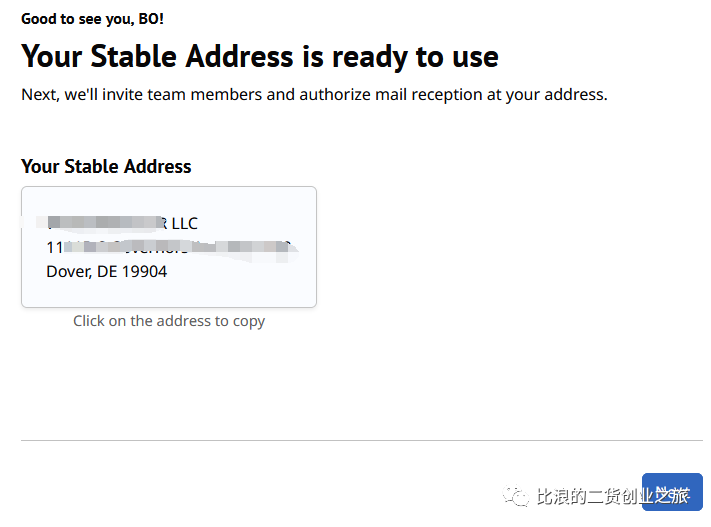Click the 'Click on the address to copy' hint

(169, 321)
